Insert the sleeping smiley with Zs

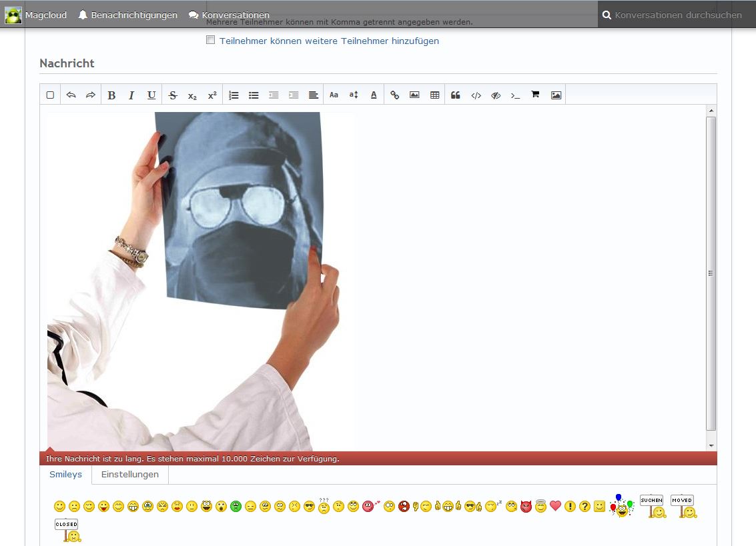pyautogui.click(x=493, y=505)
